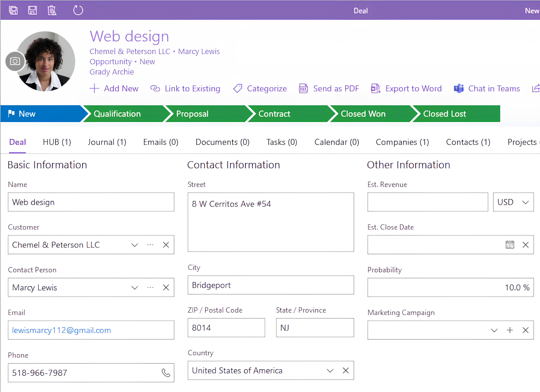
Task: Clear the Country field with X
Action: 346,370
